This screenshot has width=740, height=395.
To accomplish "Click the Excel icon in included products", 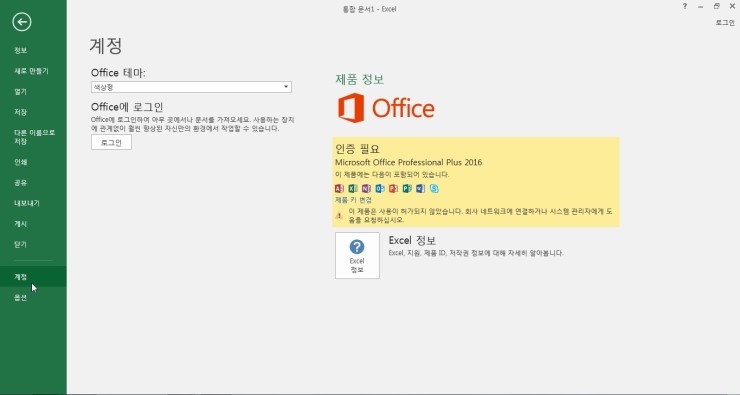I will tap(353, 188).
